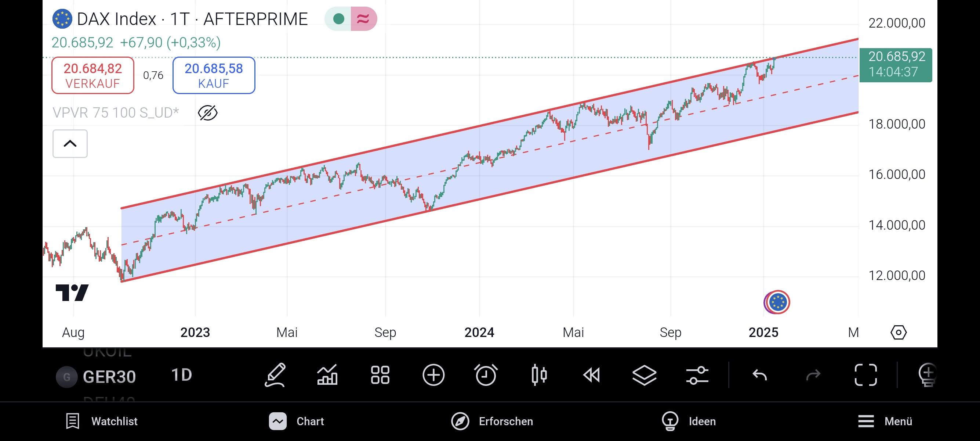
Task: Activate bar replay with the rewind icon
Action: (592, 375)
